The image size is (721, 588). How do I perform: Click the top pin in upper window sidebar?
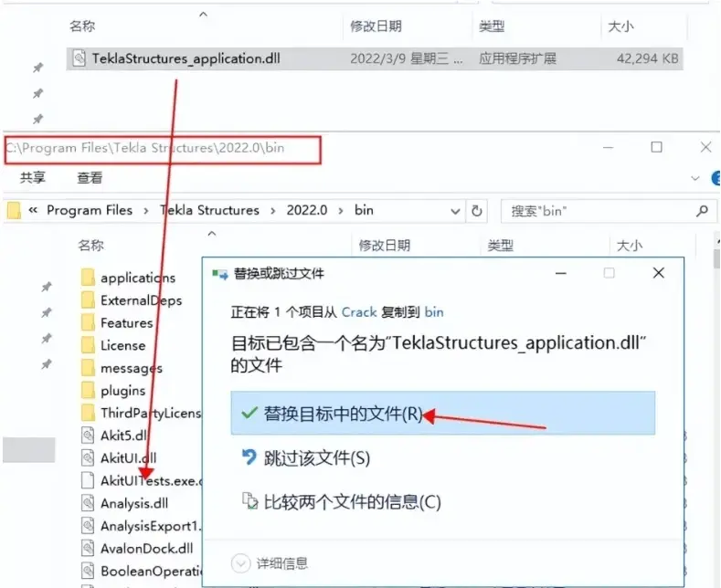click(37, 68)
